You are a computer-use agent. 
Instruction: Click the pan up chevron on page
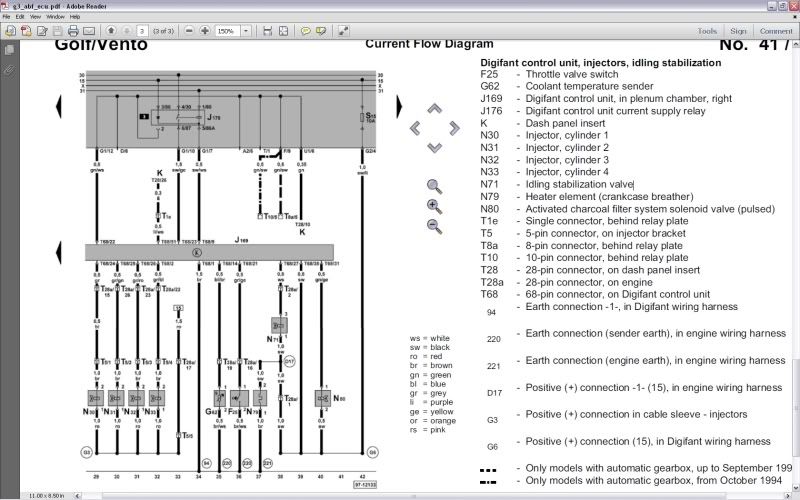point(434,108)
